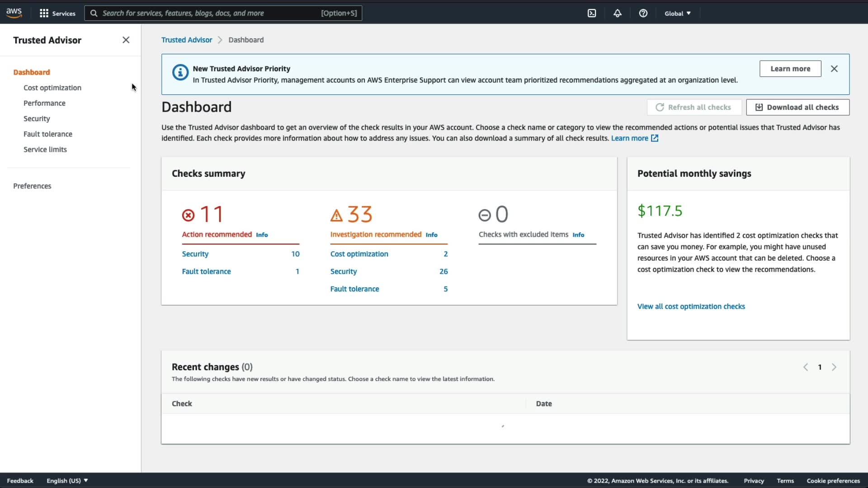Viewport: 868px width, 488px height.
Task: Click the Learn more banner button
Action: [790, 69]
